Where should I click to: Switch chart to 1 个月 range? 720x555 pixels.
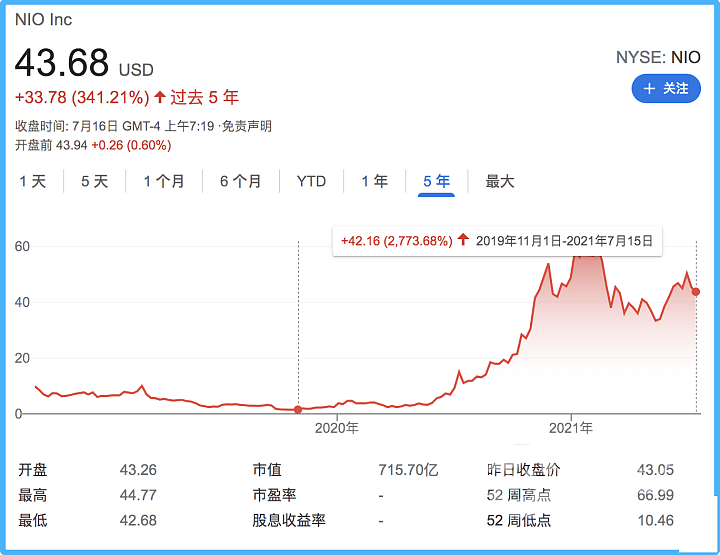164,181
